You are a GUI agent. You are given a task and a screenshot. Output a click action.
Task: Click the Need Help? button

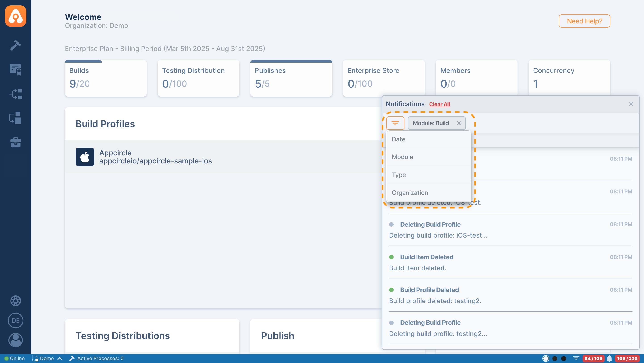pos(584,21)
